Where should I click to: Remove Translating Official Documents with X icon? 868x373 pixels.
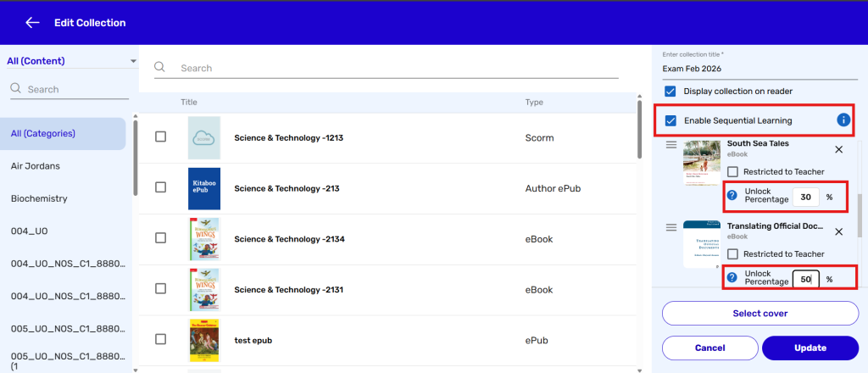[838, 231]
